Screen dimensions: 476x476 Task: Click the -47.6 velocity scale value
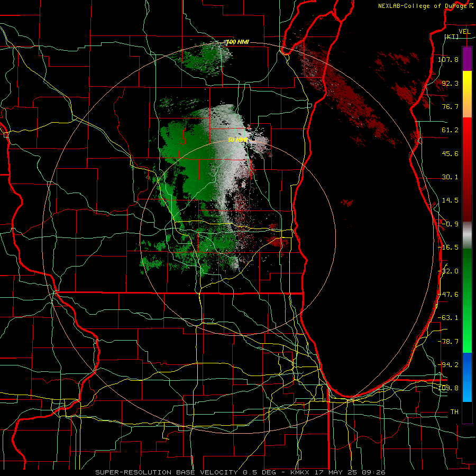pyautogui.click(x=448, y=295)
